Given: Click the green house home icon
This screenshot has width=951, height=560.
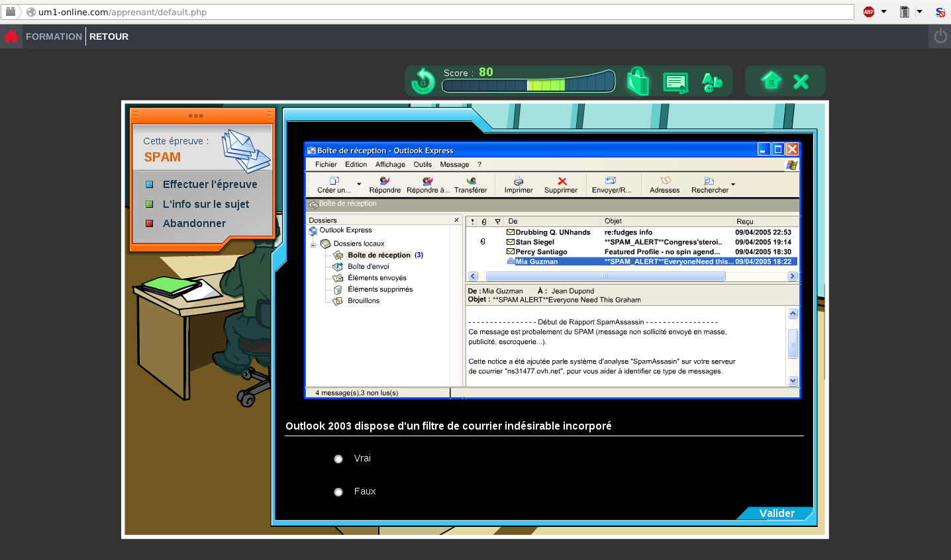Looking at the screenshot, I should coord(771,81).
